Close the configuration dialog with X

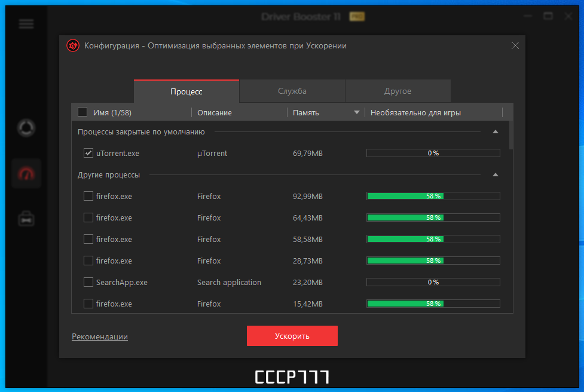515,45
